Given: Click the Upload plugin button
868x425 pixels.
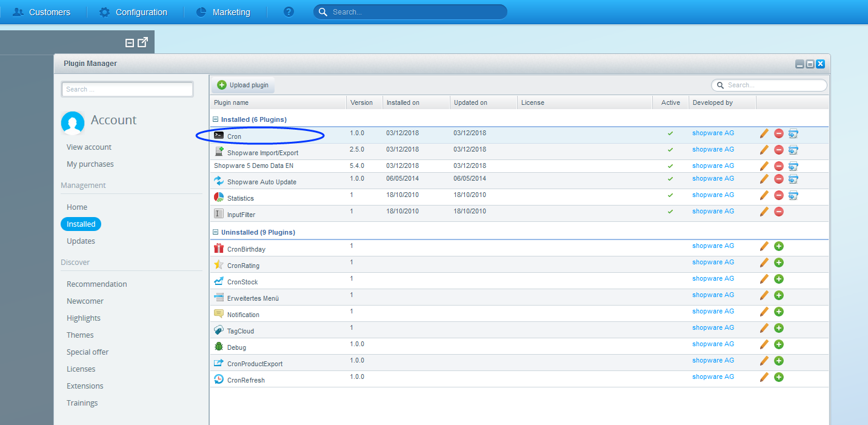Looking at the screenshot, I should 242,85.
